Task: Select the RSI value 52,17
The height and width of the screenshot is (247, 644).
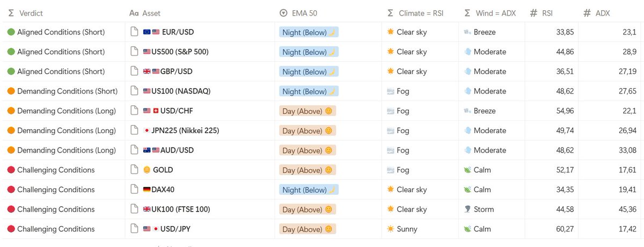Action: 565,170
